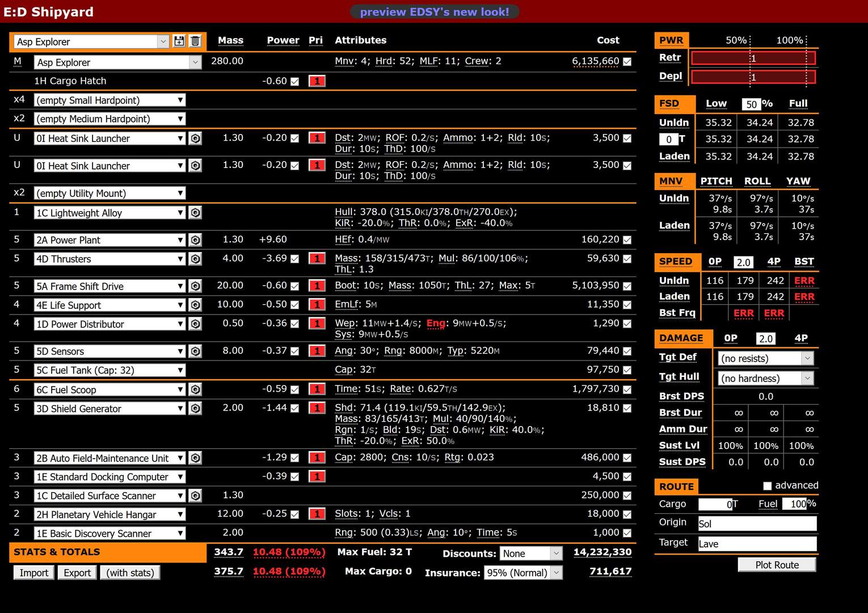Viewport: 868px width, 613px height.
Task: Toggle cost checkbox for 6C Fuel Scoop
Action: [x=627, y=390]
